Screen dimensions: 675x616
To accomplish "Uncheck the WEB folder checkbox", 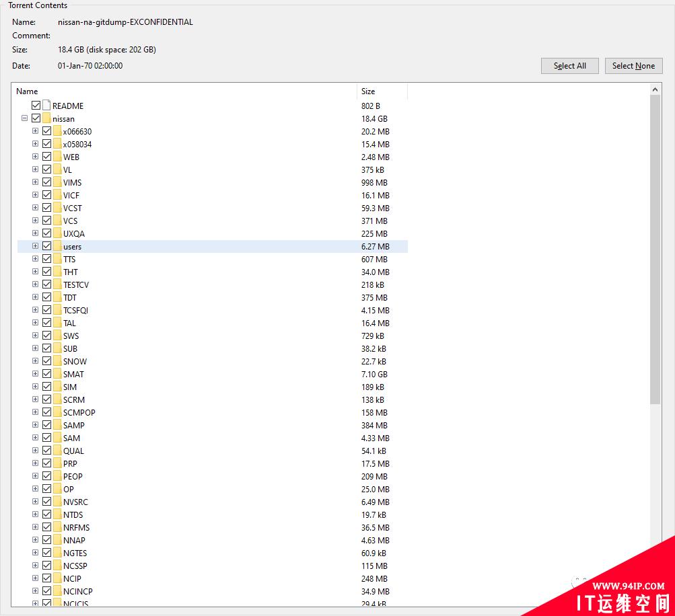I will pyautogui.click(x=47, y=157).
